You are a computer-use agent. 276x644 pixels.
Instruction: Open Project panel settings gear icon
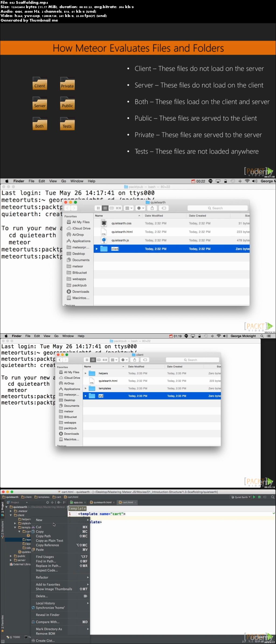(x=59, y=502)
